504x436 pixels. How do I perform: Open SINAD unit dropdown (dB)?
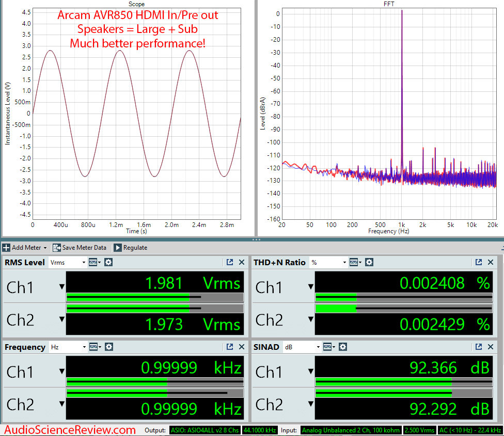[x=302, y=347]
